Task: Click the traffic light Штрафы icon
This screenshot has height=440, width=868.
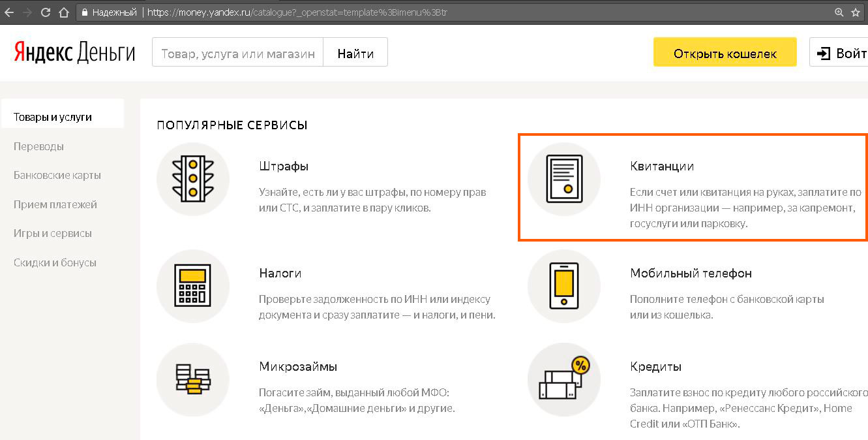Action: pos(193,179)
